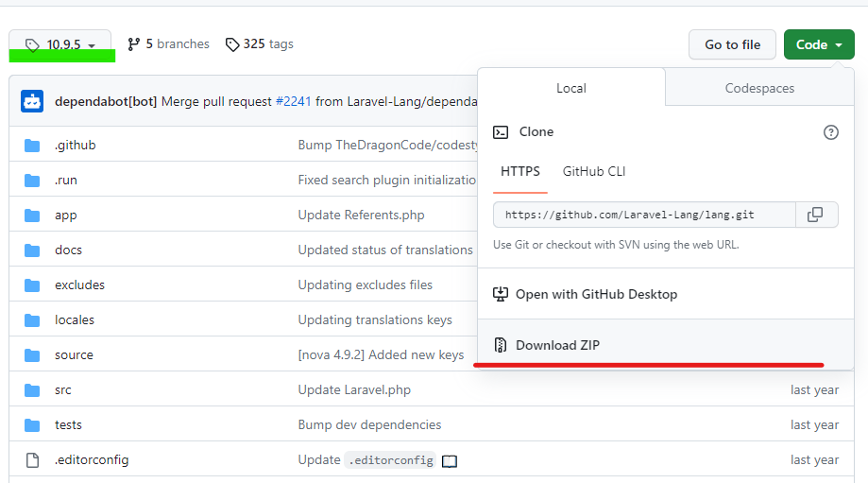Select the GitHub CLI clone tab

(x=594, y=172)
